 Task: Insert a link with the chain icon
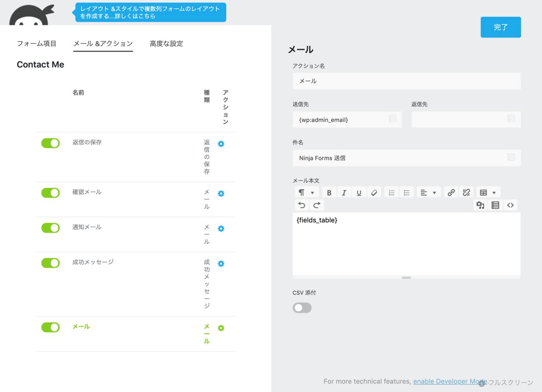451,193
